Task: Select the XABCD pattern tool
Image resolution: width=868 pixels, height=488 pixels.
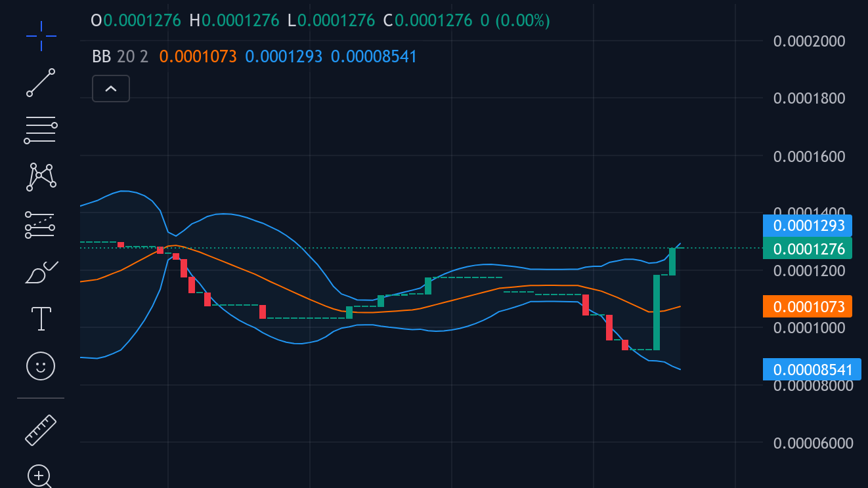Action: pyautogui.click(x=41, y=177)
